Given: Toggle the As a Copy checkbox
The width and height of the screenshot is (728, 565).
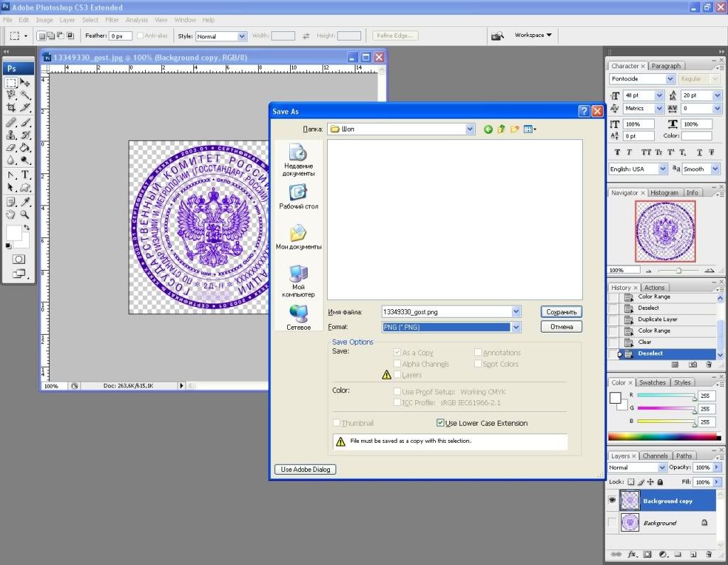Looking at the screenshot, I should (397, 353).
